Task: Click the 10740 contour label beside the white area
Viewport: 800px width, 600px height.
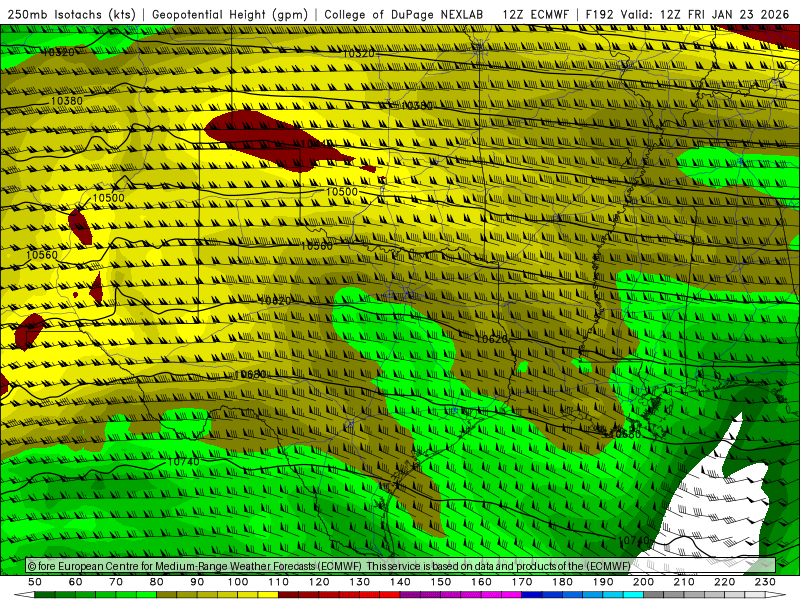Action: click(x=634, y=540)
